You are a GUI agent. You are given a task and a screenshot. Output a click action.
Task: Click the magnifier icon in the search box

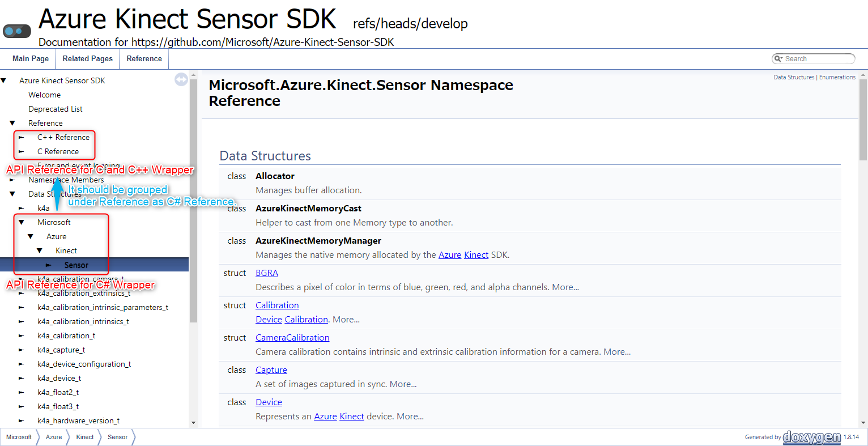pos(779,58)
